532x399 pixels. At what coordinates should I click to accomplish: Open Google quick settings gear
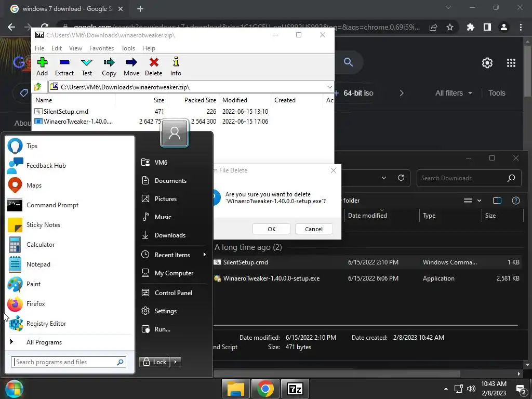(x=487, y=63)
